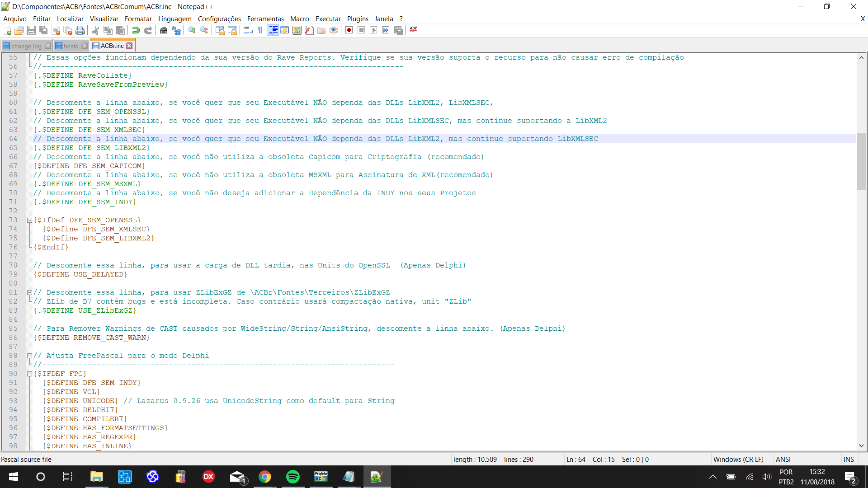This screenshot has height=488, width=868.
Task: Cut selection with the scissors icon
Action: (x=95, y=30)
